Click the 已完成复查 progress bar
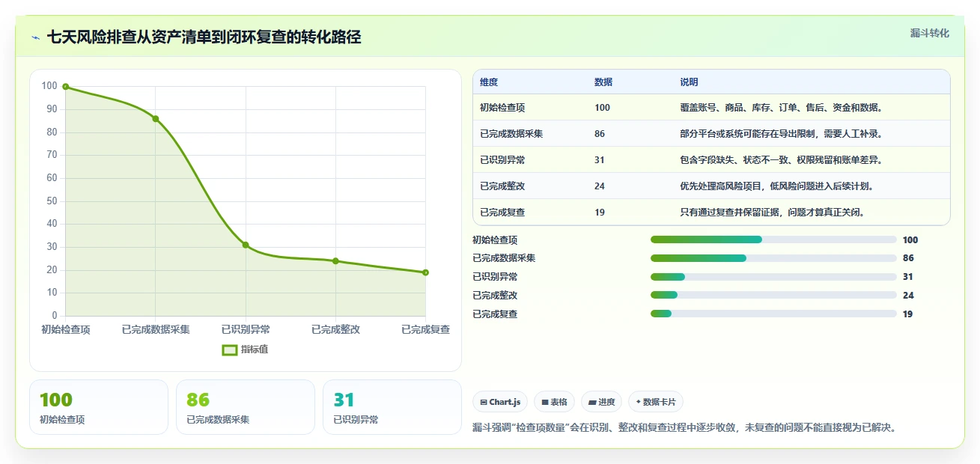 (773, 314)
